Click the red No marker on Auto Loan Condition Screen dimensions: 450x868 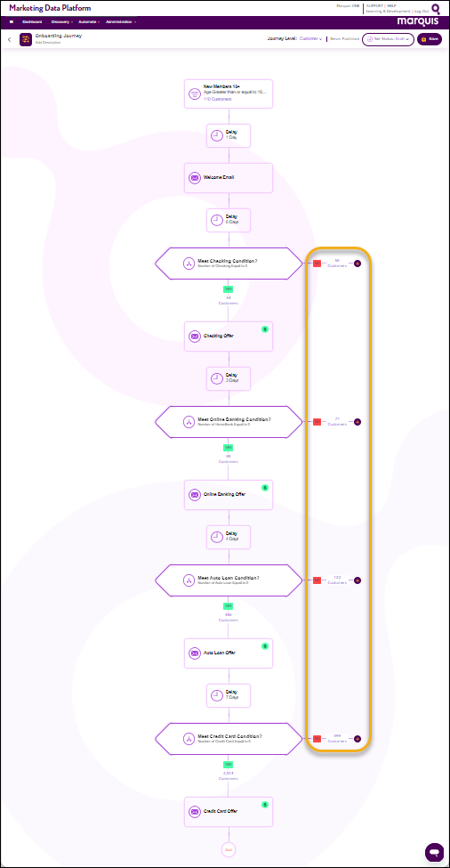click(x=317, y=580)
